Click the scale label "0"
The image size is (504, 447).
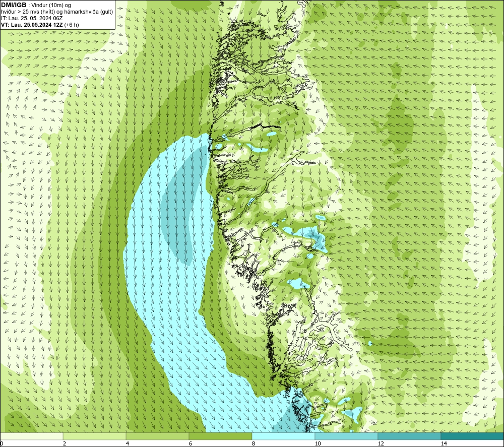pyautogui.click(x=2, y=443)
